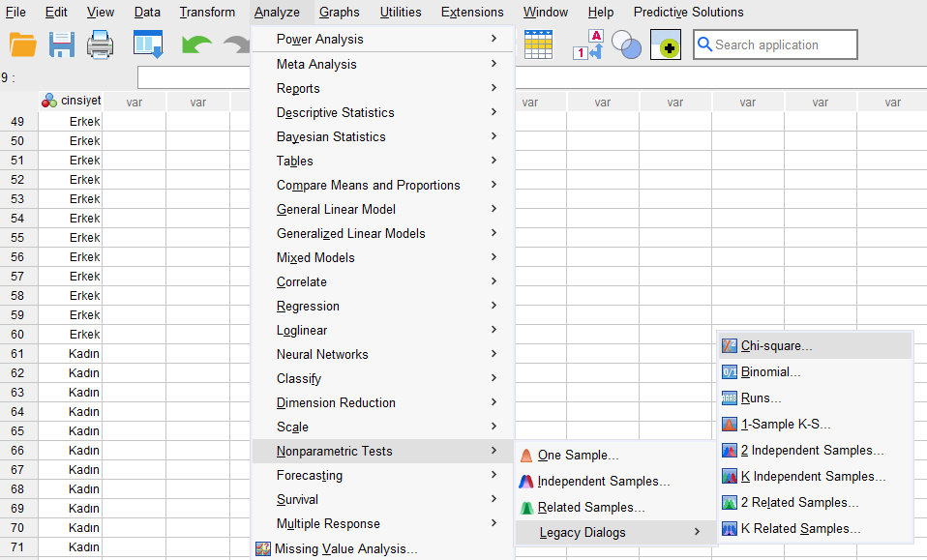The width and height of the screenshot is (927, 560).
Task: Click the Recall recent dialogs icon
Action: [148, 44]
